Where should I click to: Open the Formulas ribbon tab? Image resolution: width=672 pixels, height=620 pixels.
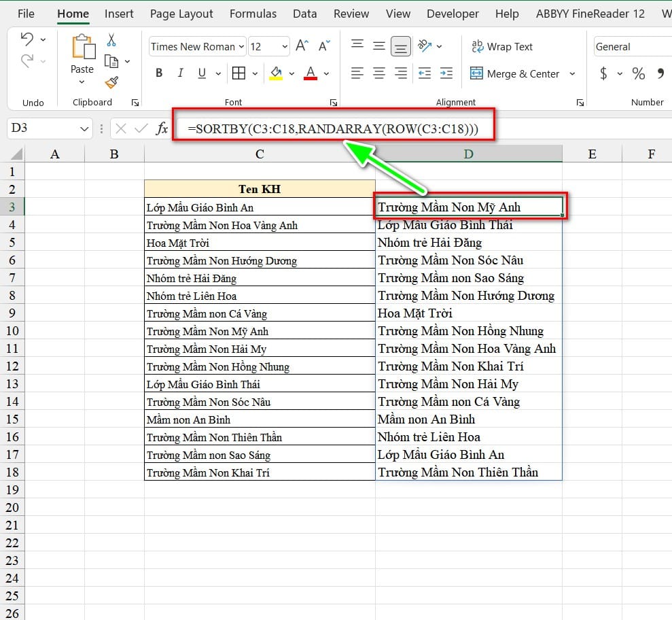[x=253, y=14]
